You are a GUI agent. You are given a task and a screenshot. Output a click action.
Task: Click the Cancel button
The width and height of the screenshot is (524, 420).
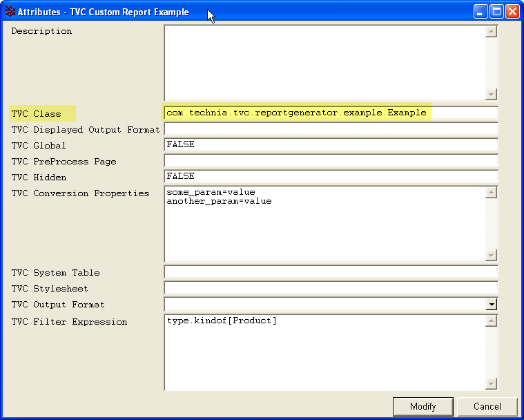click(x=487, y=407)
